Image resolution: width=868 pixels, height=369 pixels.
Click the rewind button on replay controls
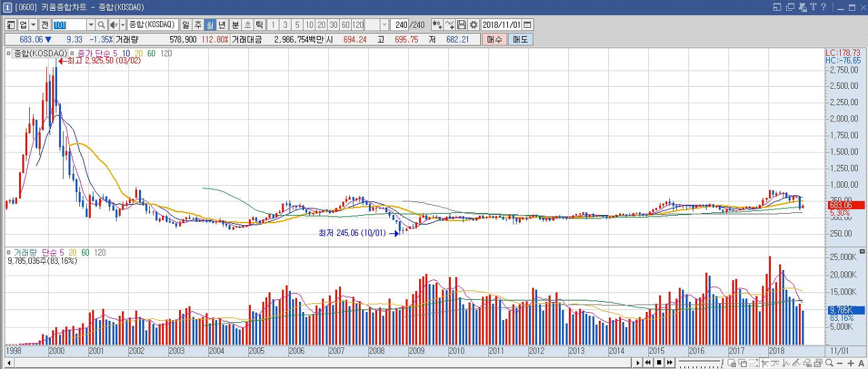pyautogui.click(x=648, y=363)
